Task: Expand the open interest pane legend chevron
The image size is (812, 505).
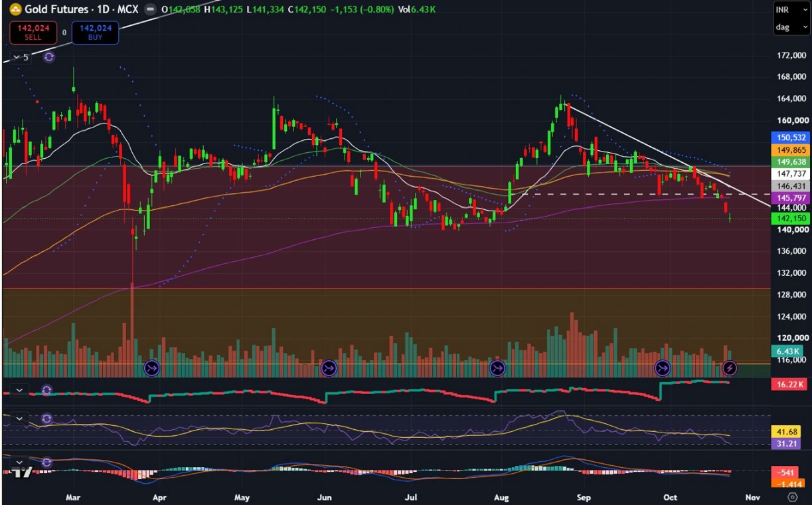Action: pyautogui.click(x=20, y=390)
